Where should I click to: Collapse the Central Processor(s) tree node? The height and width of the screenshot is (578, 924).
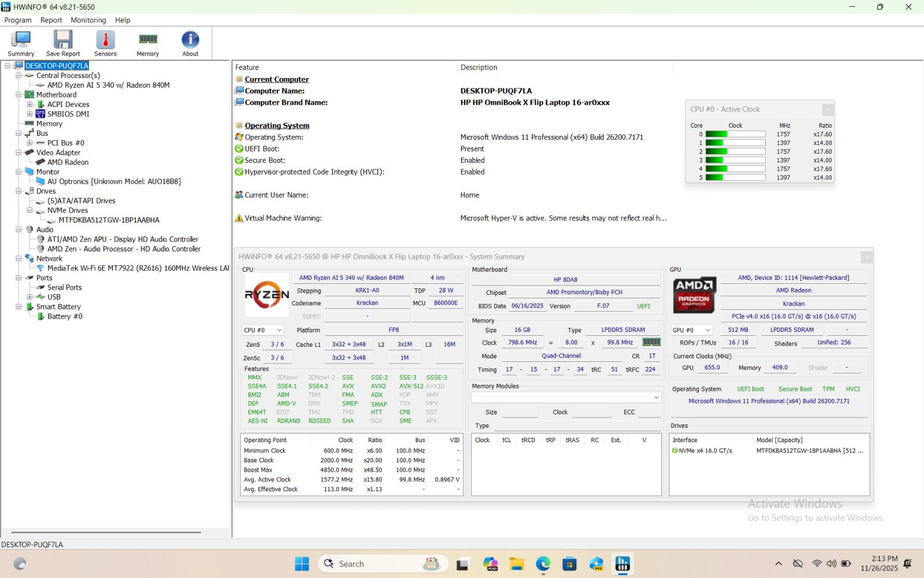[18, 76]
